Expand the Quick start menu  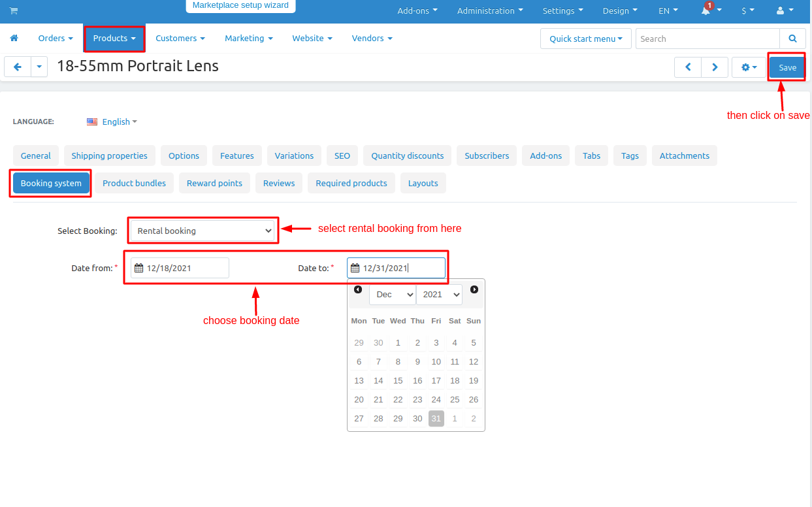586,39
